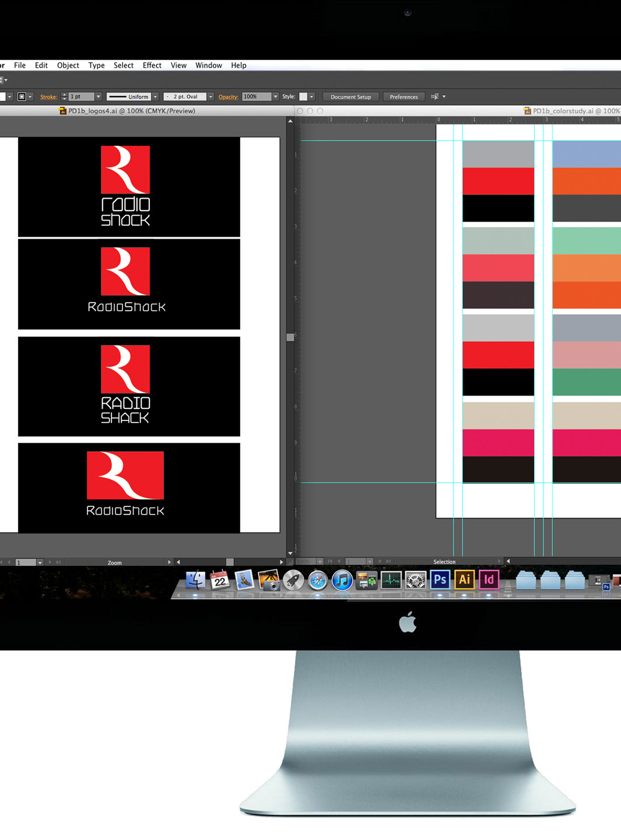
Task: Expand the stroke color box dropdown arrow
Action: coord(30,97)
